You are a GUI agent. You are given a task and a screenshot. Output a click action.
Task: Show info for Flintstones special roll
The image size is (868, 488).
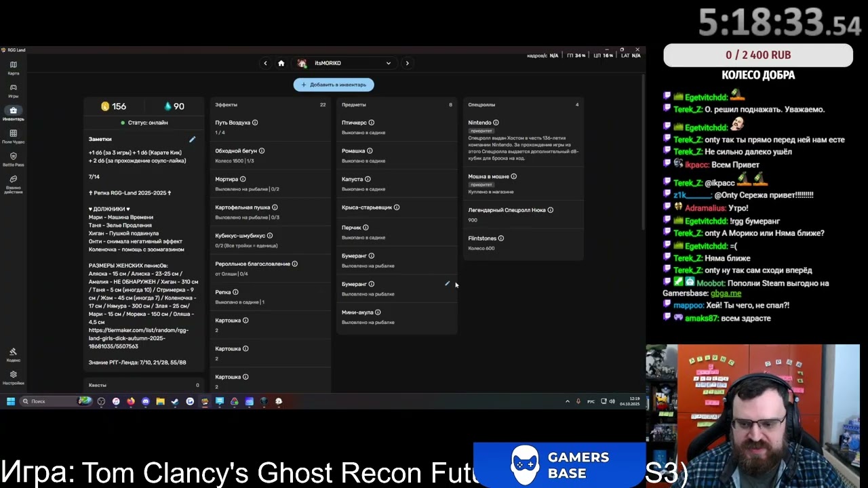tap(501, 239)
